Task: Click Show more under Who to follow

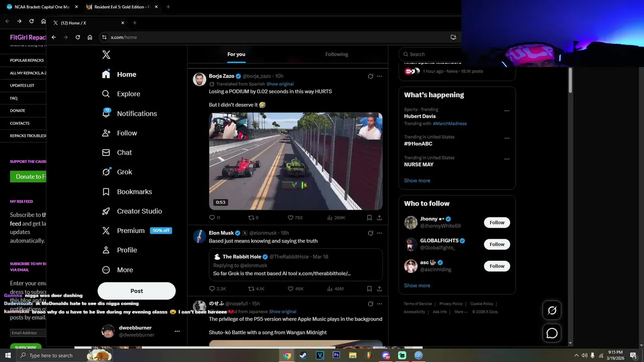Action: click(x=417, y=286)
